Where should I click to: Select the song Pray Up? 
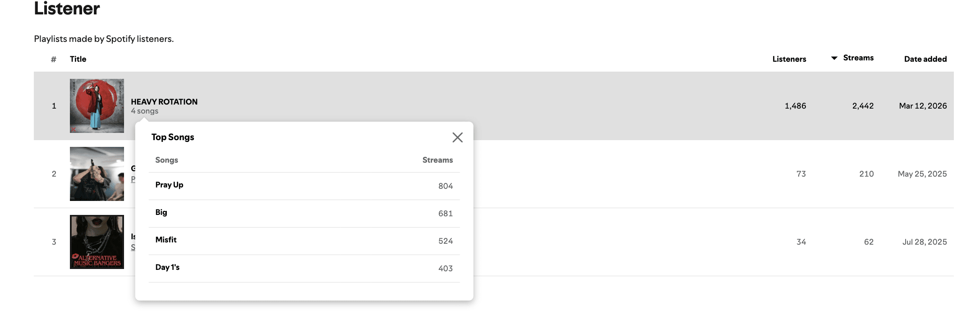pyautogui.click(x=169, y=185)
